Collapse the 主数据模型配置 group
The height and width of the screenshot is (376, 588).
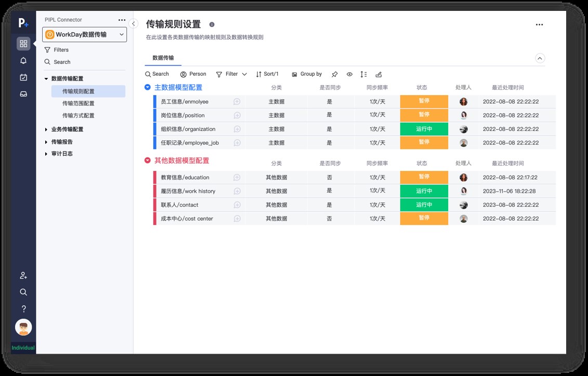tap(148, 88)
